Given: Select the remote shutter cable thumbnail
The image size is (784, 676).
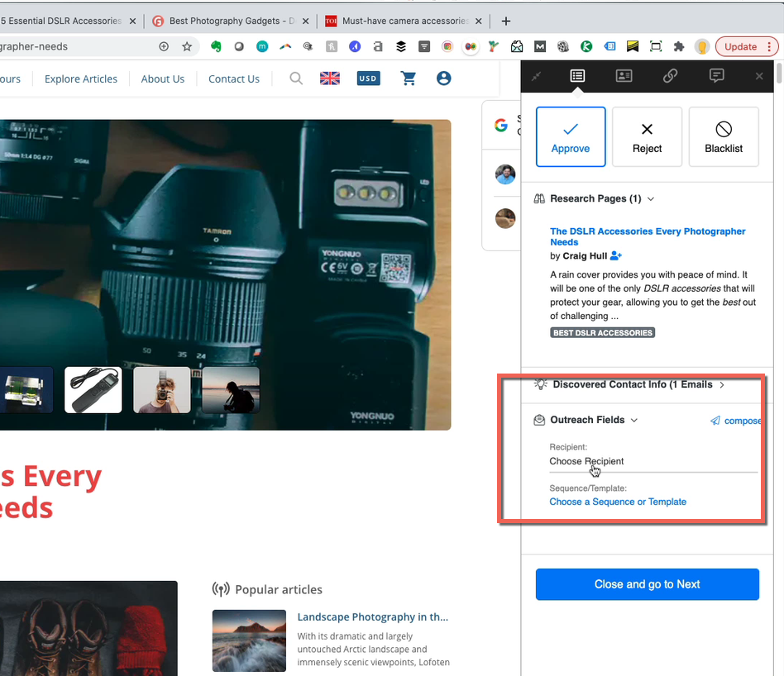Looking at the screenshot, I should tap(93, 390).
